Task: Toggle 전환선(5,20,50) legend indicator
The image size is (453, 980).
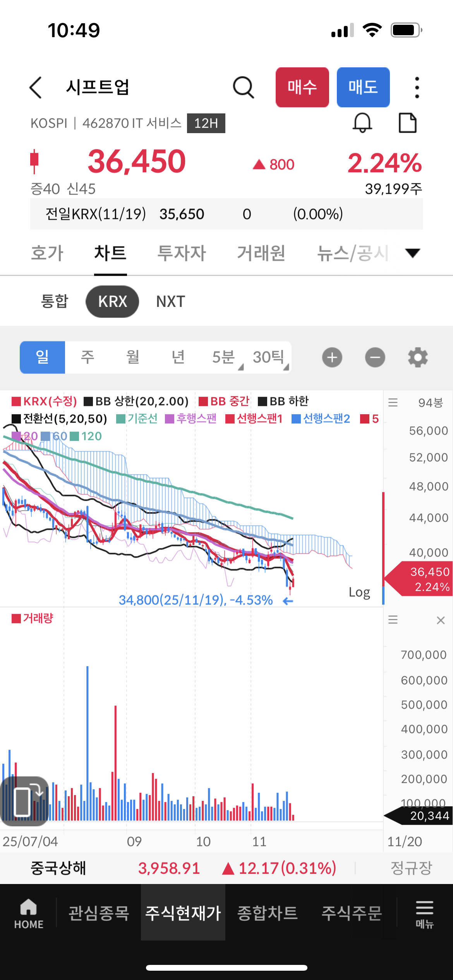Action: (59, 419)
